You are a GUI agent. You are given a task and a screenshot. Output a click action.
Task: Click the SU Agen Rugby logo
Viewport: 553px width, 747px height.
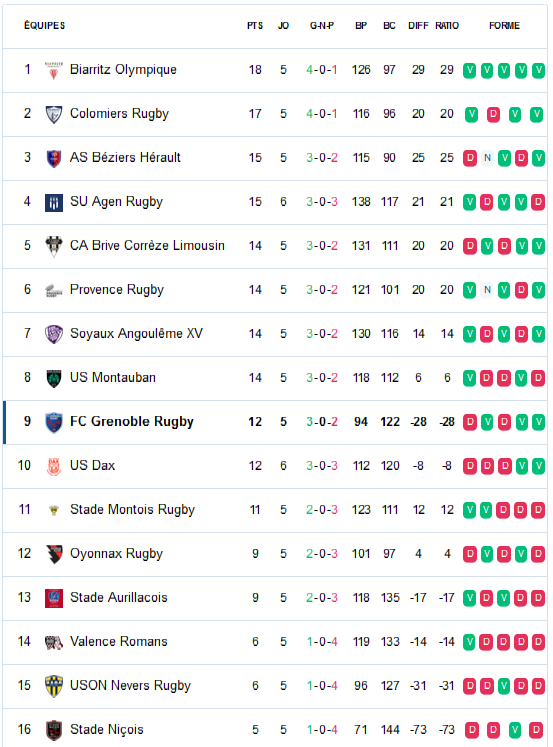[x=54, y=202]
